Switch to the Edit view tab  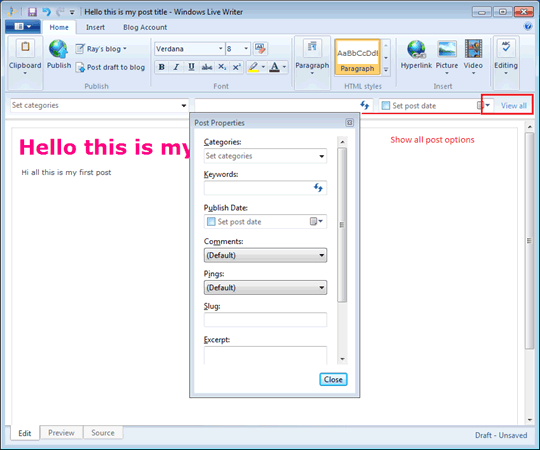coord(25,433)
